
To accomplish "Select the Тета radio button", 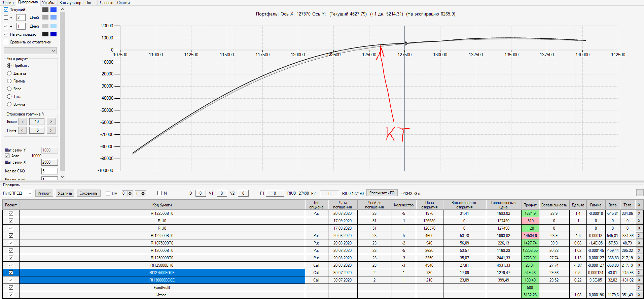I will (x=9, y=97).
